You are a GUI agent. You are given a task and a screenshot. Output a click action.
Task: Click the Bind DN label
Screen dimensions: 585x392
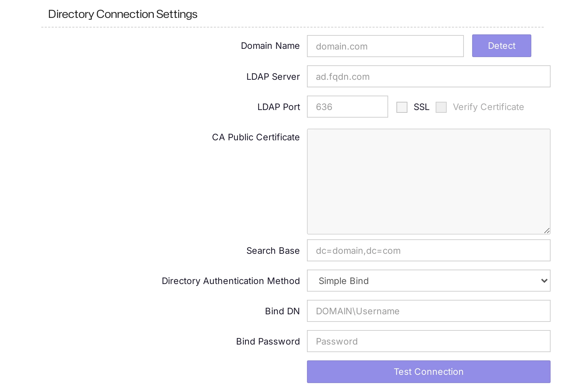[x=282, y=311]
